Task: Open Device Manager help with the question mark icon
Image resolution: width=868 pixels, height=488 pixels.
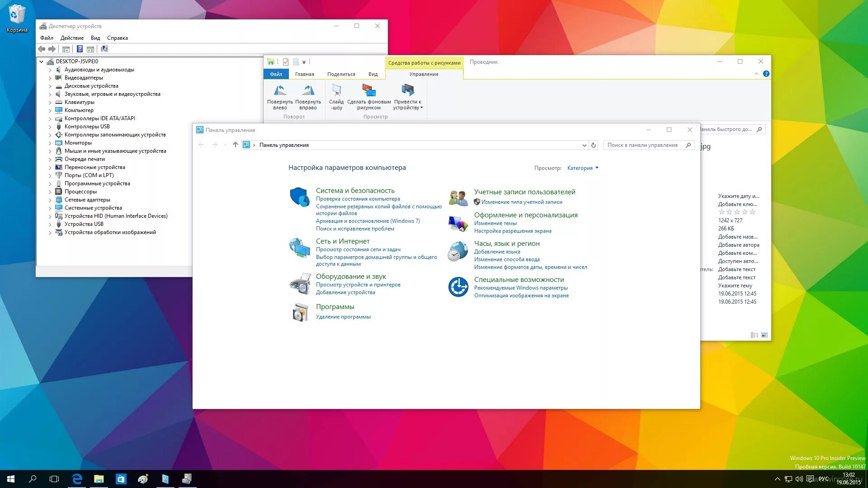Action: pyautogui.click(x=80, y=49)
